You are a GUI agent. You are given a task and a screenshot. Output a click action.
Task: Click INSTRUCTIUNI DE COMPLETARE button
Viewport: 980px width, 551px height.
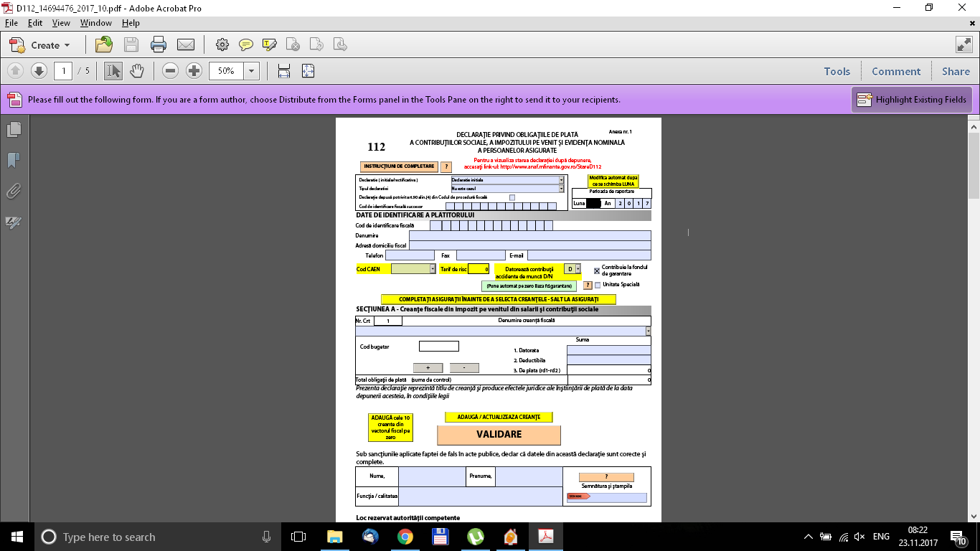pos(399,166)
